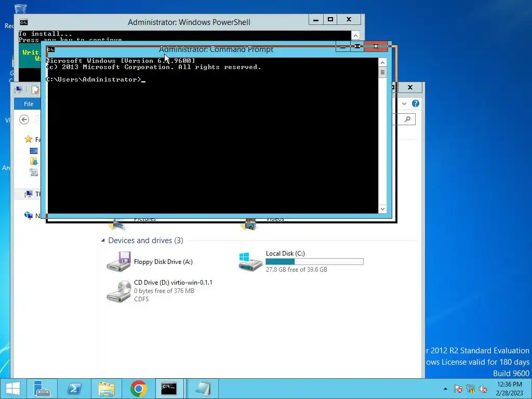Close the File Explorer window
Viewport: 532px width, 399px height.
410,87
